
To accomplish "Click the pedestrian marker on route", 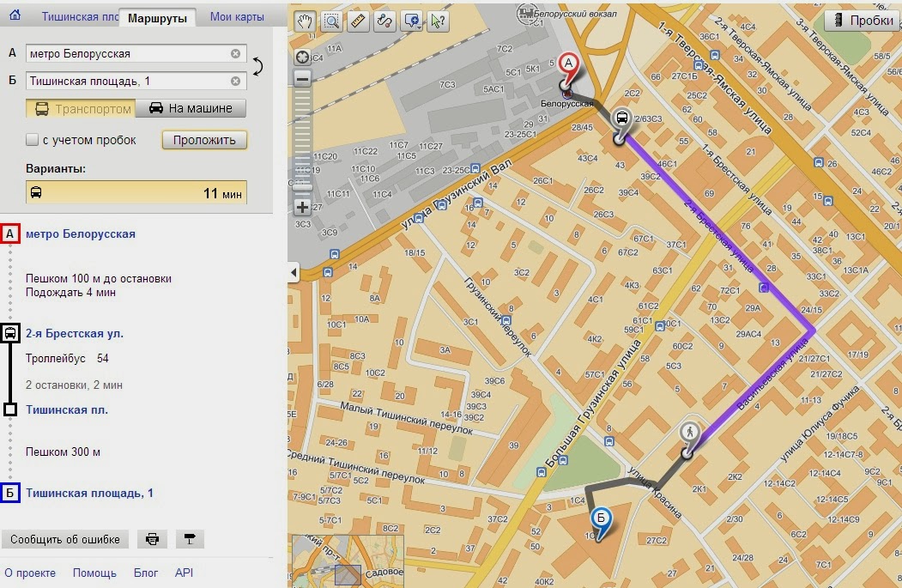I will 689,434.
